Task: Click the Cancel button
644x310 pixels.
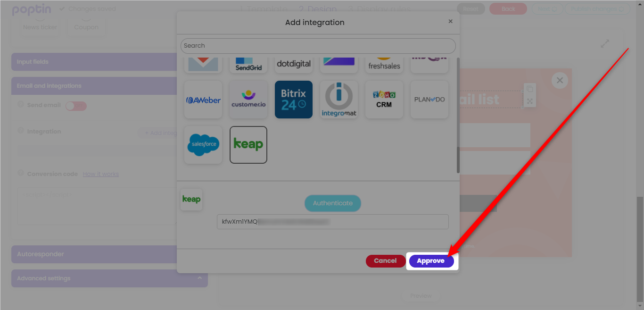Action: pos(385,261)
